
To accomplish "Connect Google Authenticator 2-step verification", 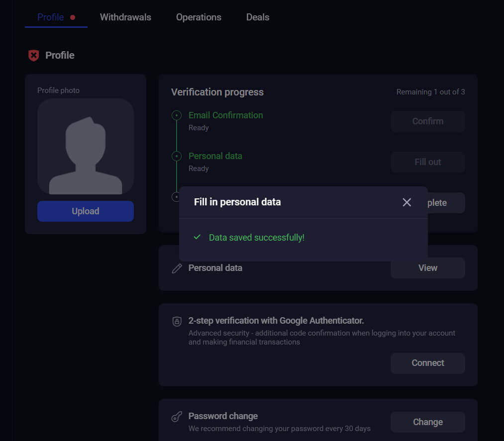I will [x=427, y=363].
